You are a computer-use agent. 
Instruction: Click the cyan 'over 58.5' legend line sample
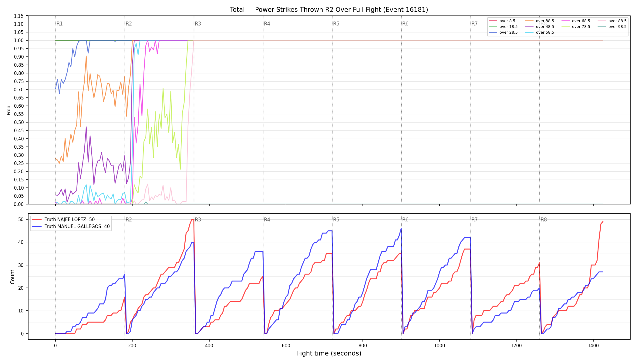pos(529,32)
